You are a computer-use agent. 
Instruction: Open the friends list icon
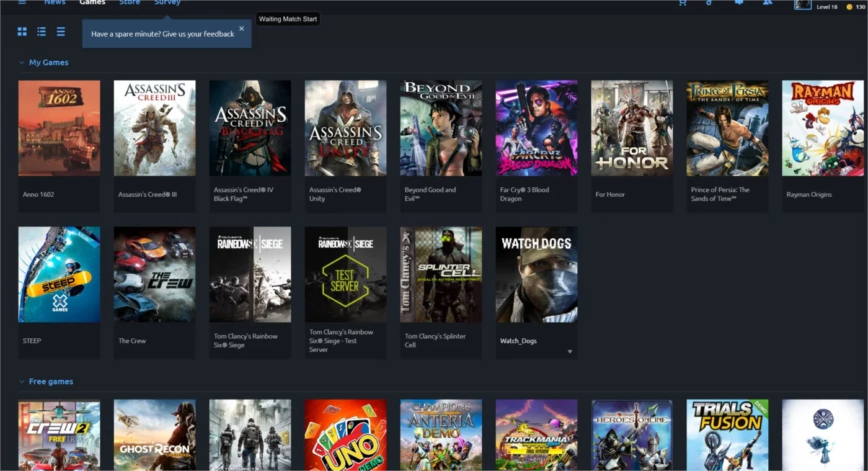pos(768,2)
